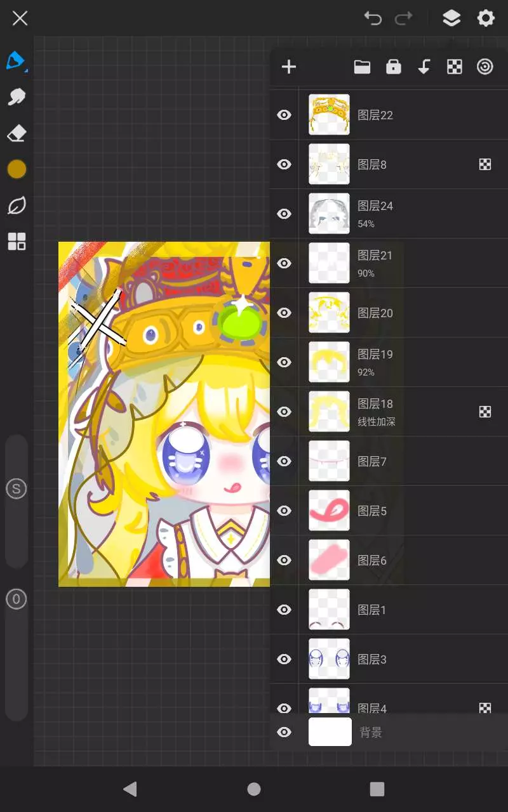Hide layer 图层22
This screenshot has height=812, width=508.
pos(284,115)
